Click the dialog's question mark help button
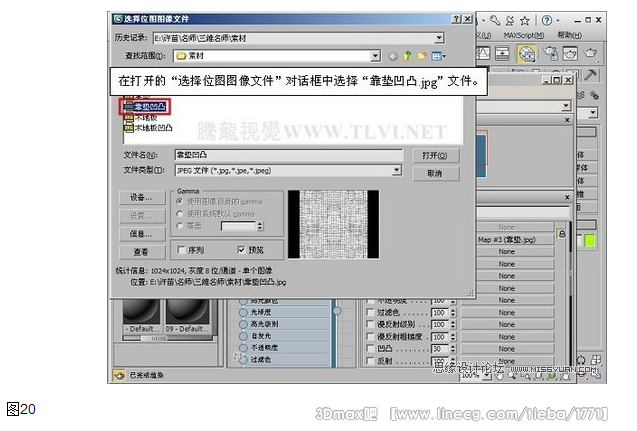 coord(456,19)
